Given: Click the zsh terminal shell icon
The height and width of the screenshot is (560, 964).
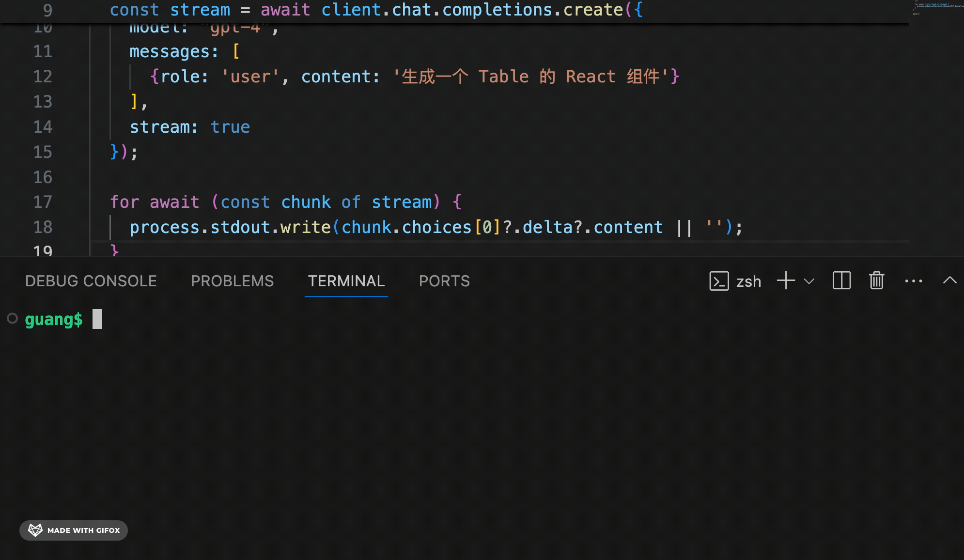Looking at the screenshot, I should tap(719, 281).
